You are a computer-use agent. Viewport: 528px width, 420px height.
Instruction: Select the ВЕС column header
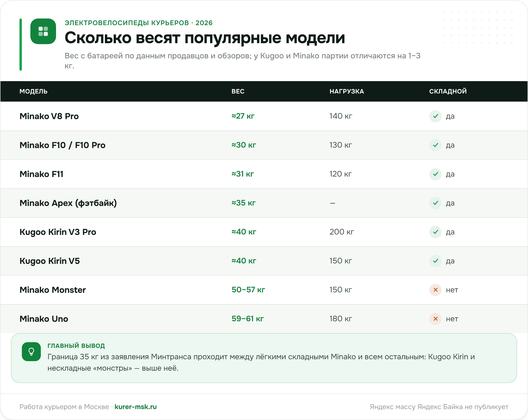(x=238, y=91)
